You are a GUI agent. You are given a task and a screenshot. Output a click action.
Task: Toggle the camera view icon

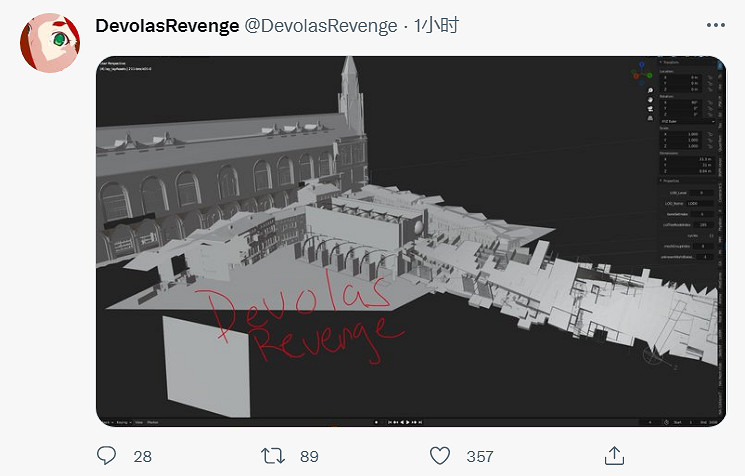tap(650, 109)
